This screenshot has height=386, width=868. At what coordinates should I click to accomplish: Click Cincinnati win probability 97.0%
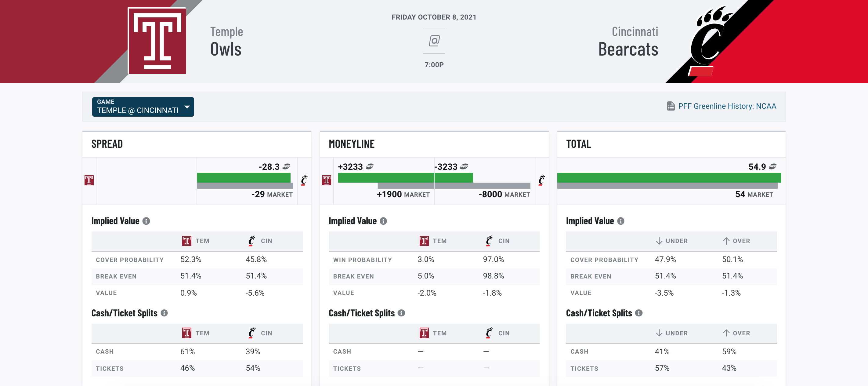(493, 260)
